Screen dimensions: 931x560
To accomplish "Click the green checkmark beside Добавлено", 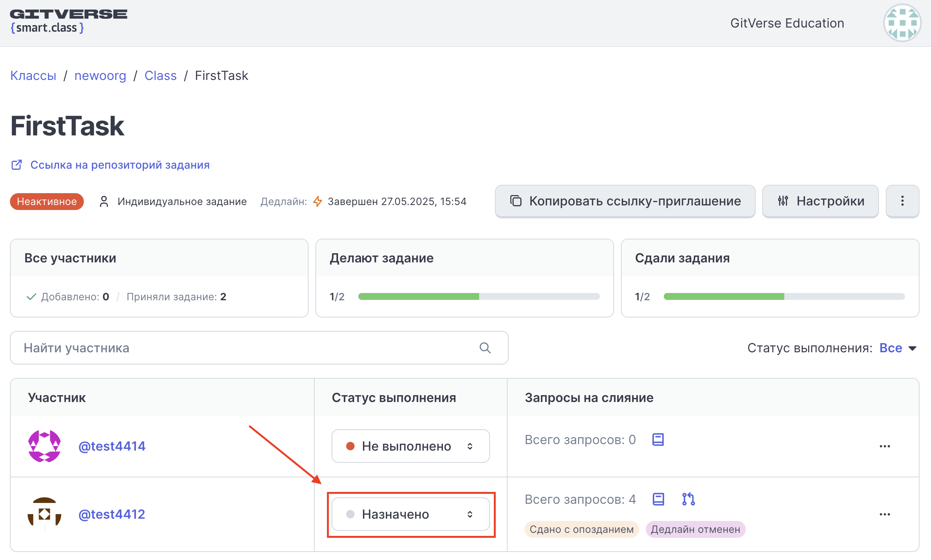I will tap(31, 296).
